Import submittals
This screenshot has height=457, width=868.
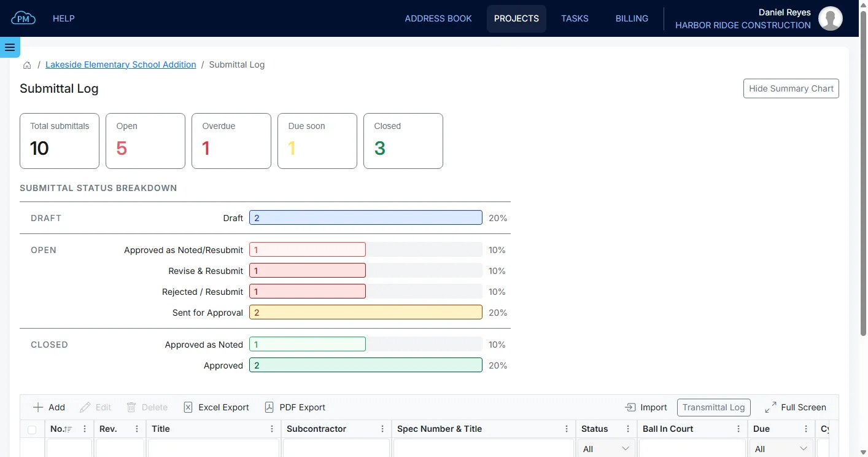(x=646, y=407)
